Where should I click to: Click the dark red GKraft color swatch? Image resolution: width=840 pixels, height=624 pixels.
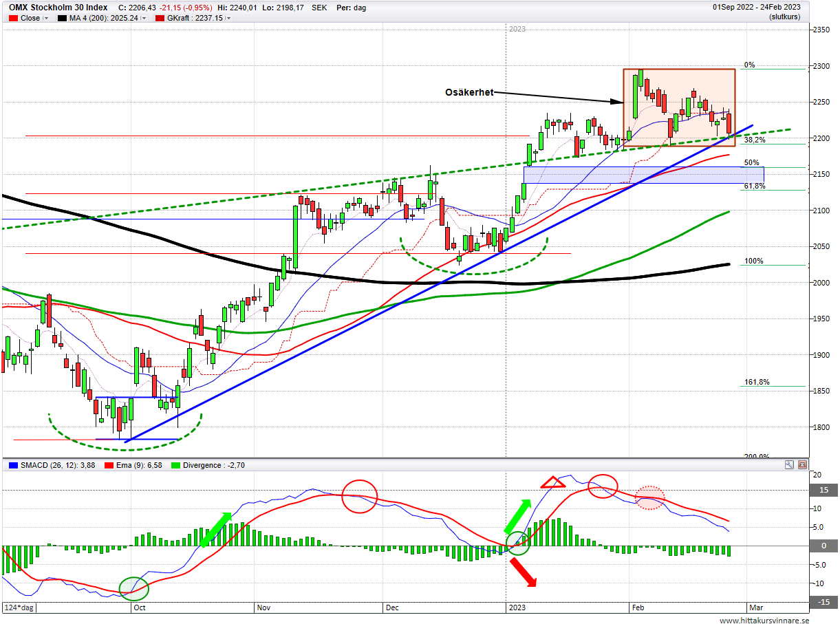[160, 19]
